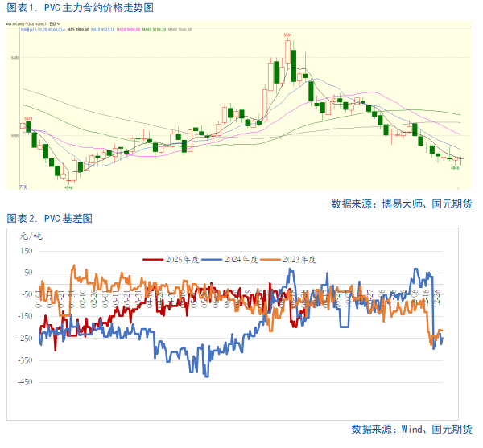Select the MA5 moving average label
Image resolution: width=483 pixels, height=448 pixels.
coord(77,29)
